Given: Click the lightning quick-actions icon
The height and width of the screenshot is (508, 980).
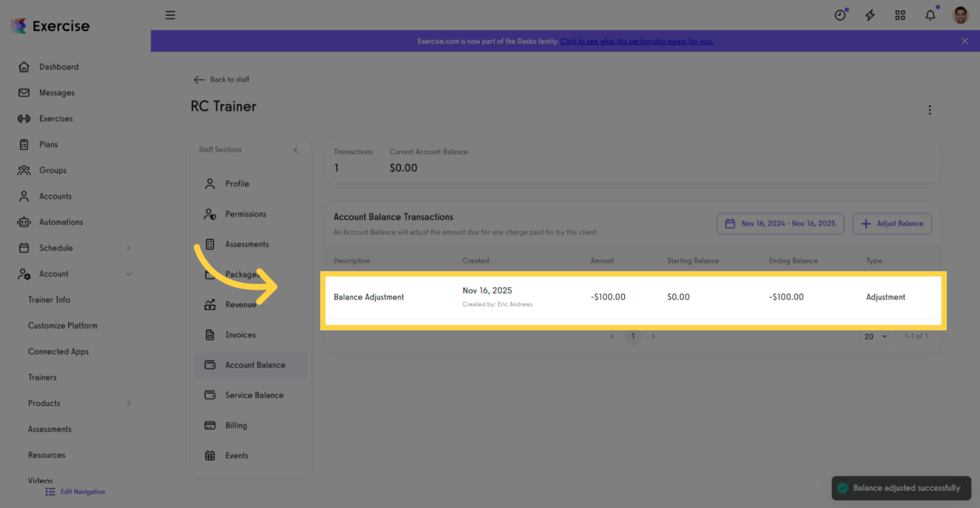Looking at the screenshot, I should (x=870, y=14).
